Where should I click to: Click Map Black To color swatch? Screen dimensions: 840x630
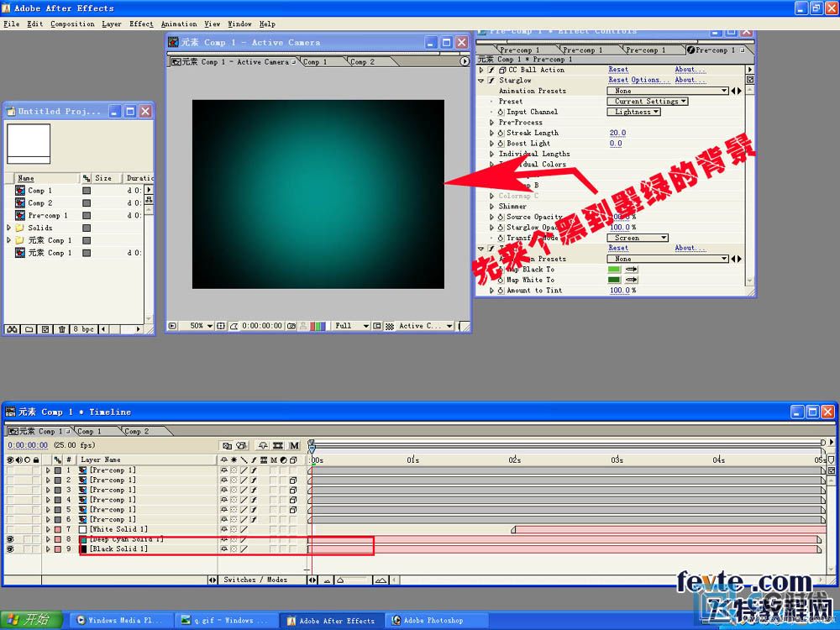pos(614,270)
